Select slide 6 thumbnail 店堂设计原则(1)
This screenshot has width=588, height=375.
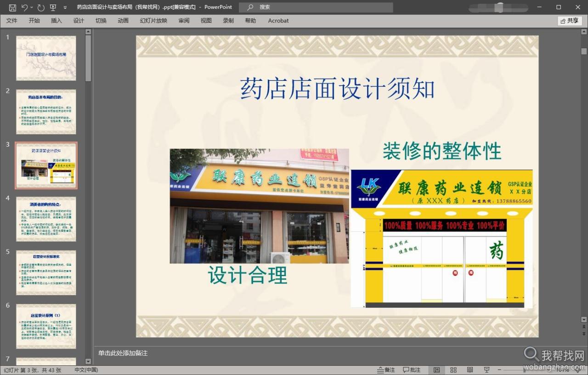click(x=46, y=326)
